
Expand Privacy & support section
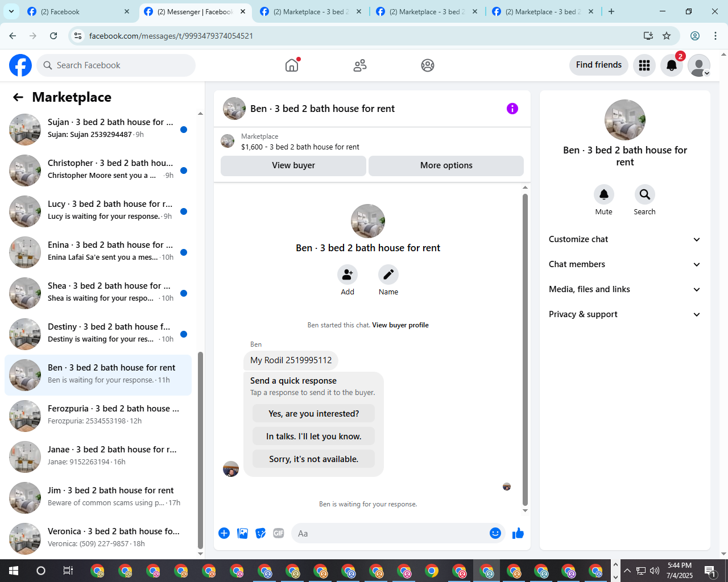(x=625, y=314)
